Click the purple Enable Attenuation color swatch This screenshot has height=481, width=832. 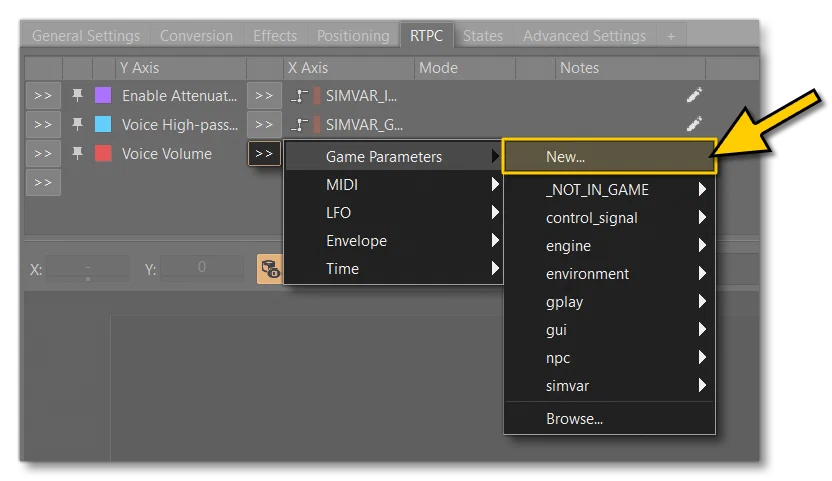pos(103,96)
